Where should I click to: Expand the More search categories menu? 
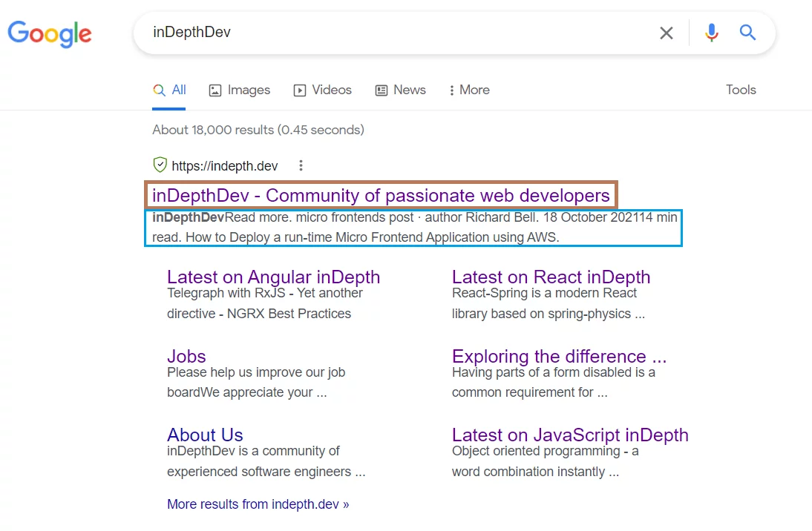pyautogui.click(x=469, y=90)
